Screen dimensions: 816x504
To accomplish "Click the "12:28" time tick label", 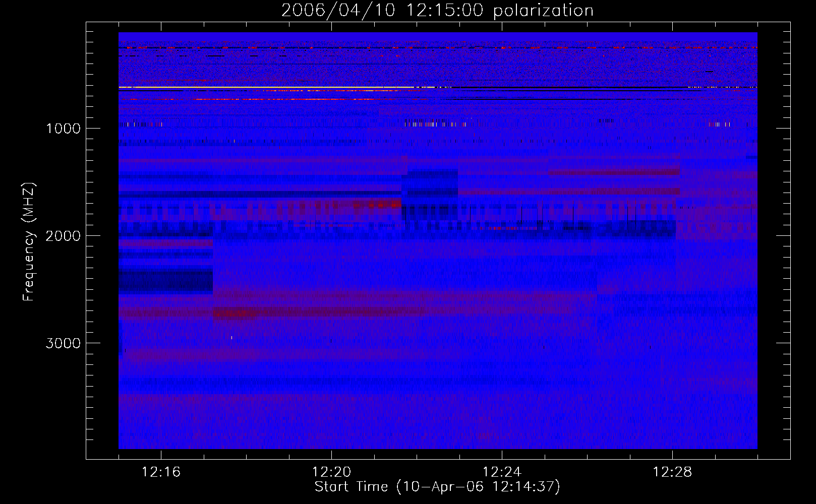I will (x=672, y=472).
